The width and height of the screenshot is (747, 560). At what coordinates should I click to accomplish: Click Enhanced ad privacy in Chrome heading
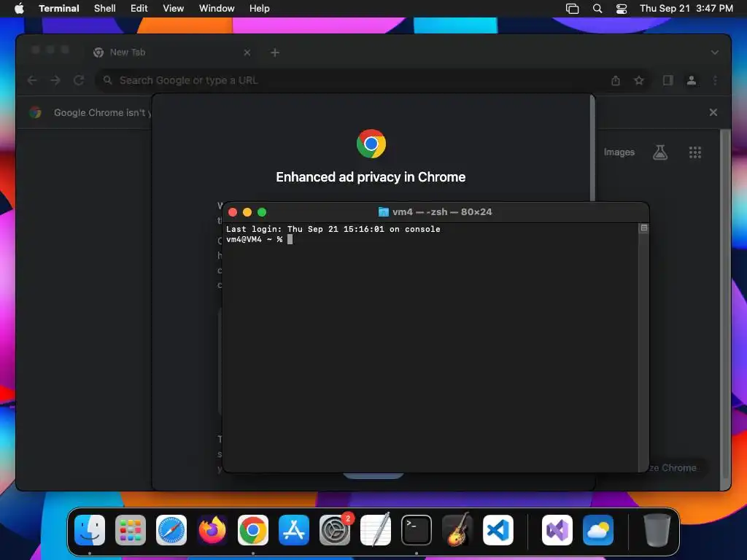point(371,177)
